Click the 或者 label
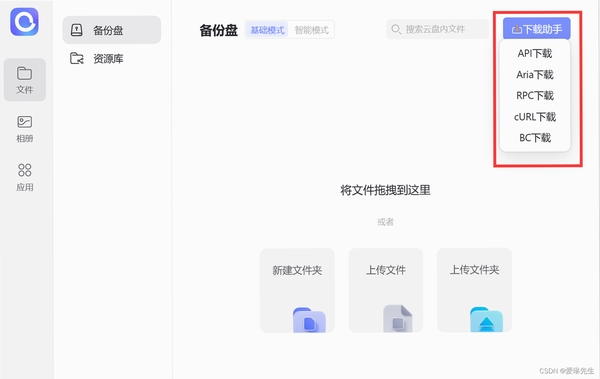The image size is (600, 379). coord(385,222)
